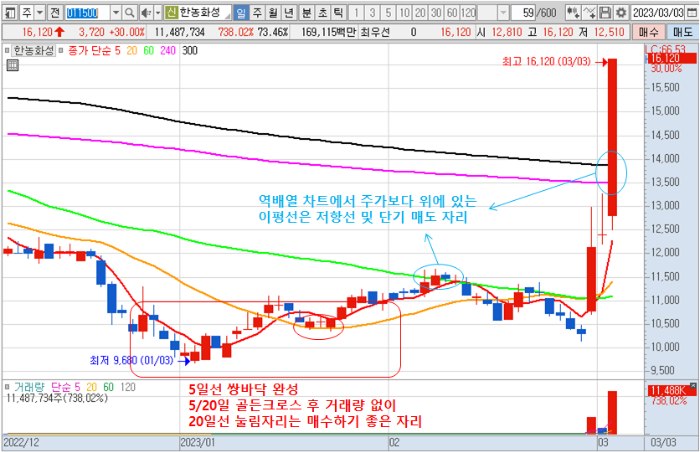The height and width of the screenshot is (452, 700).
Task: Click the 매도 sell button
Action: coord(683,32)
